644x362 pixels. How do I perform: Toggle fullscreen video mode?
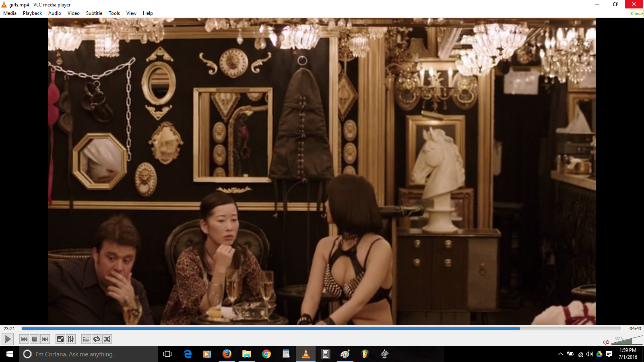[x=60, y=339]
